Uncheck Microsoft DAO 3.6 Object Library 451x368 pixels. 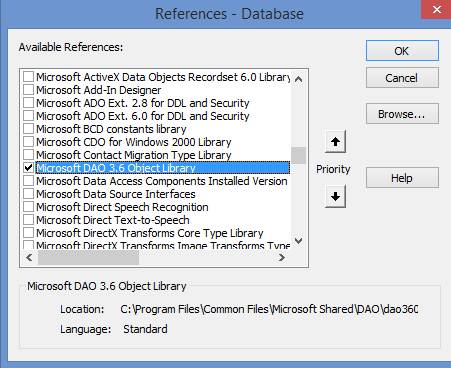pos(29,168)
